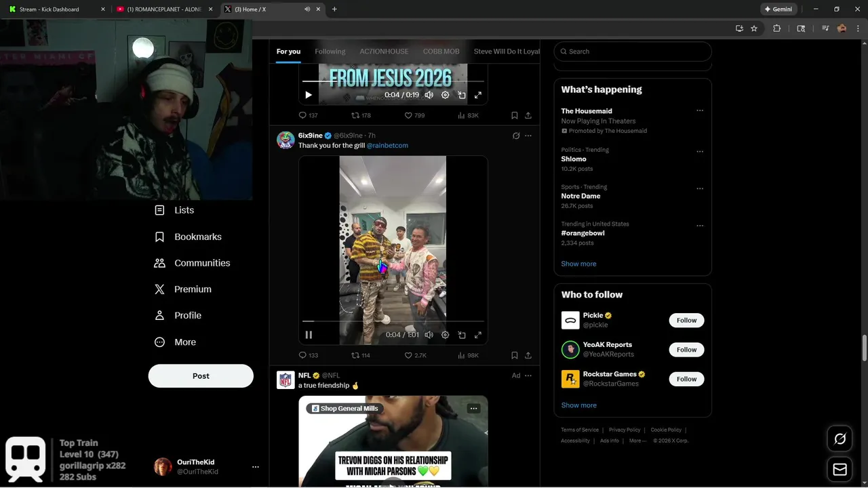Open settings gear on 6ix9ine video
Viewport: 868px width, 488px height.
446,335
